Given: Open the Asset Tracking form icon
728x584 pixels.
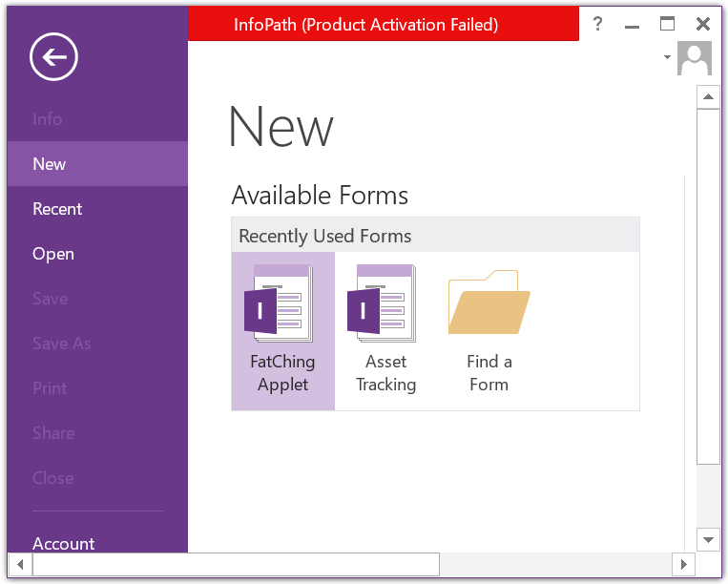Looking at the screenshot, I should pos(382,303).
